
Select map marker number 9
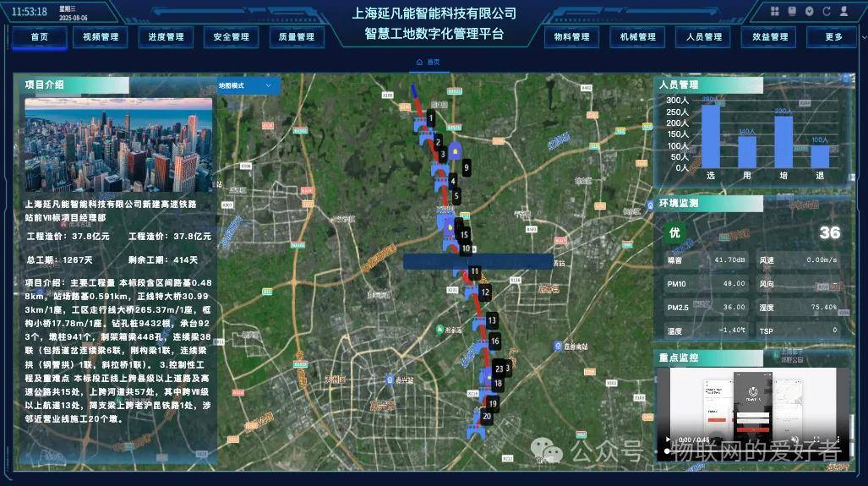pyautogui.click(x=466, y=167)
